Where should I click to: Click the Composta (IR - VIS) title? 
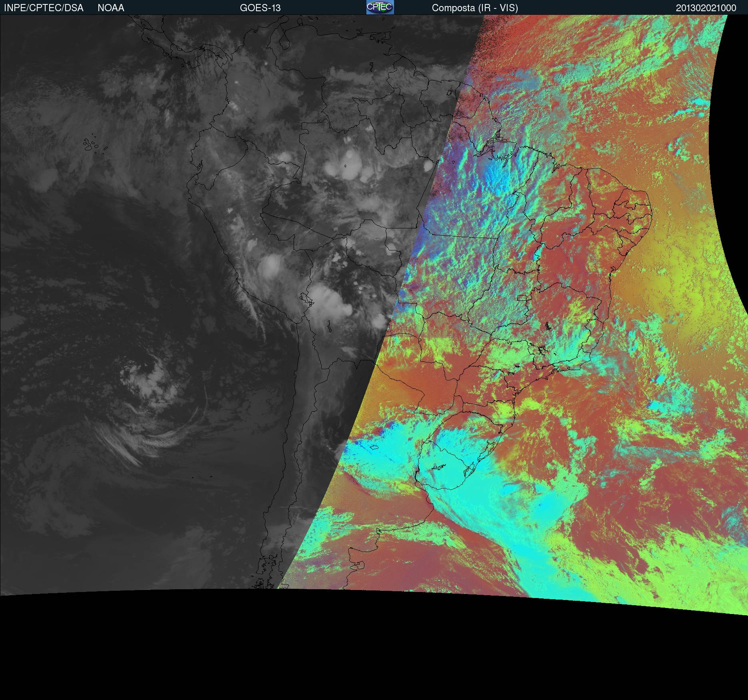point(475,8)
